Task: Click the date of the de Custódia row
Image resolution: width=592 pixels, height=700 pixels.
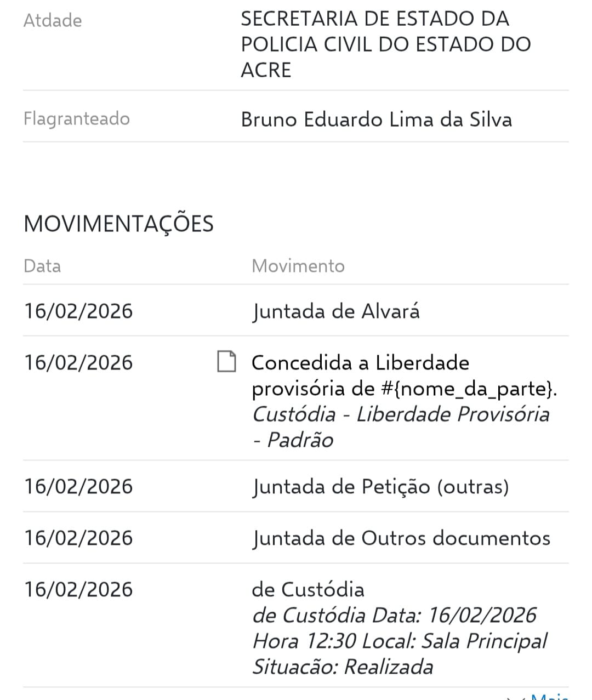Action: pyautogui.click(x=78, y=590)
